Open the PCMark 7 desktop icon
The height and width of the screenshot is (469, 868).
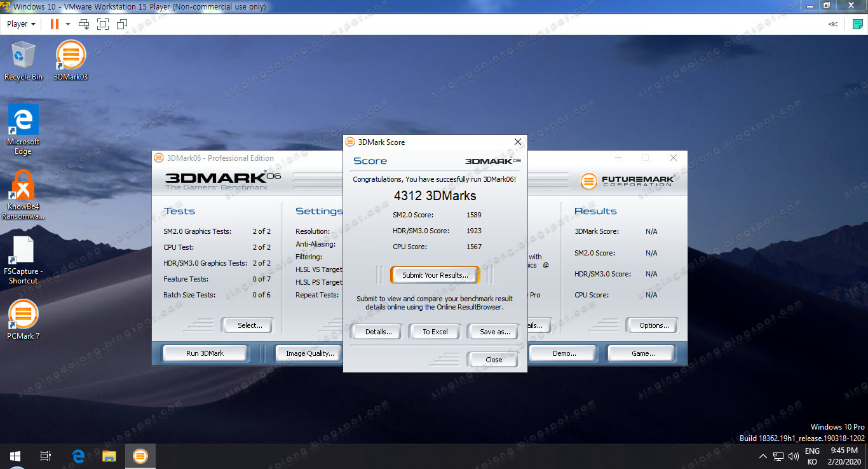(24, 320)
